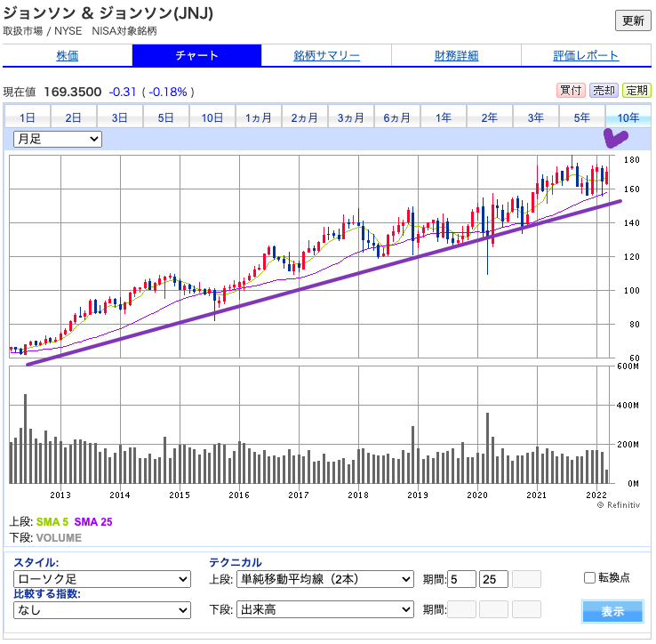The image size is (656, 644).
Task: Open the 評価レポート tab
Action: 586,55
